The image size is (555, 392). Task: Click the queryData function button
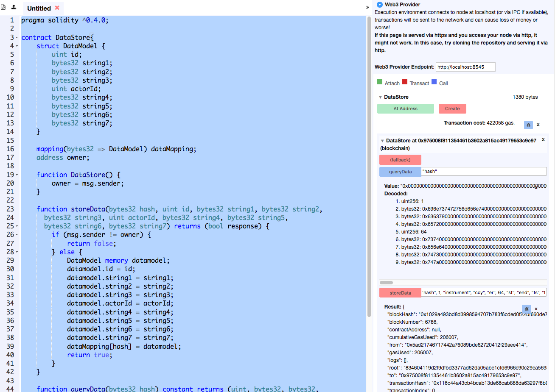(x=400, y=172)
